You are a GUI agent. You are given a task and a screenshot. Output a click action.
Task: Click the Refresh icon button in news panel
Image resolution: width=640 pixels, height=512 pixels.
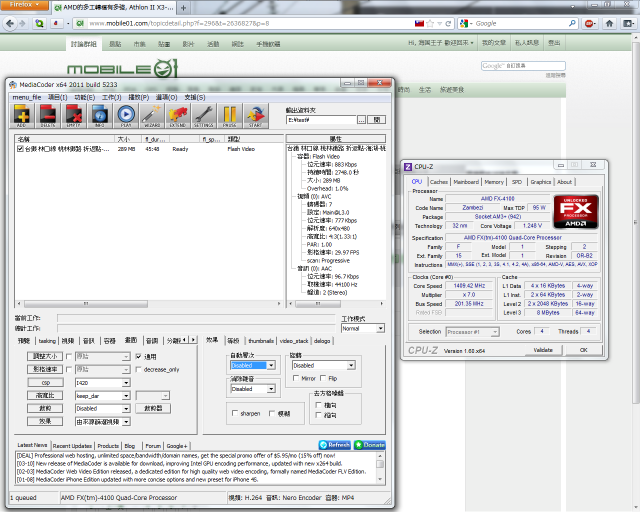coord(335,445)
